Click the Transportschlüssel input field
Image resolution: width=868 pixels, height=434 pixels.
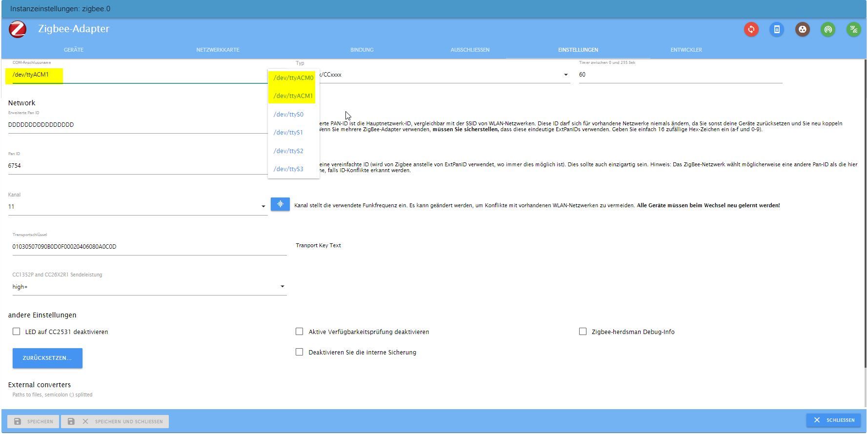(x=149, y=247)
